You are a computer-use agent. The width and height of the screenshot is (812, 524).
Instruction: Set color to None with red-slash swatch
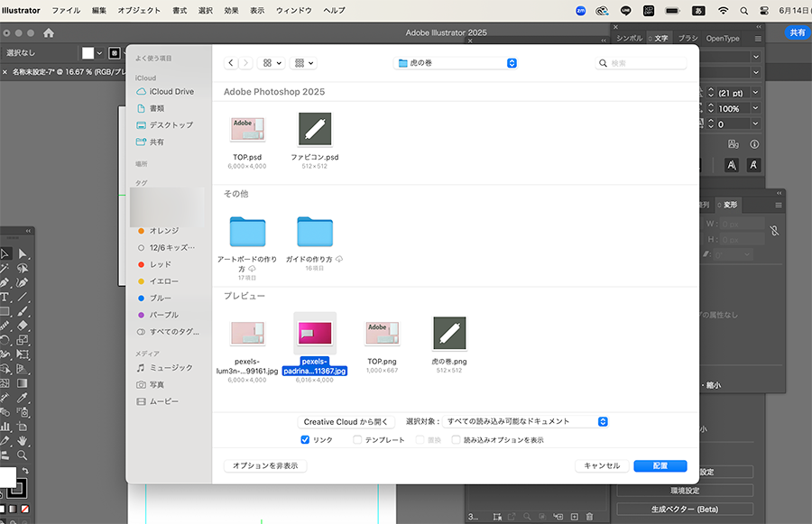[25, 509]
